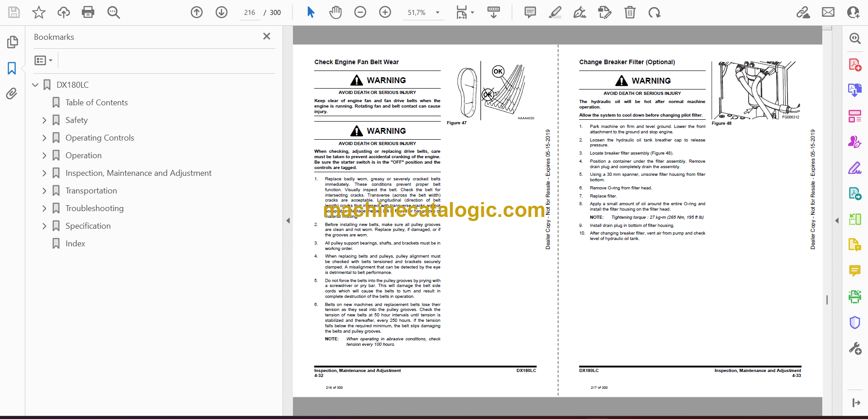Open the Protect shield tool
Viewport: 868px width, 419px height.
(x=855, y=322)
